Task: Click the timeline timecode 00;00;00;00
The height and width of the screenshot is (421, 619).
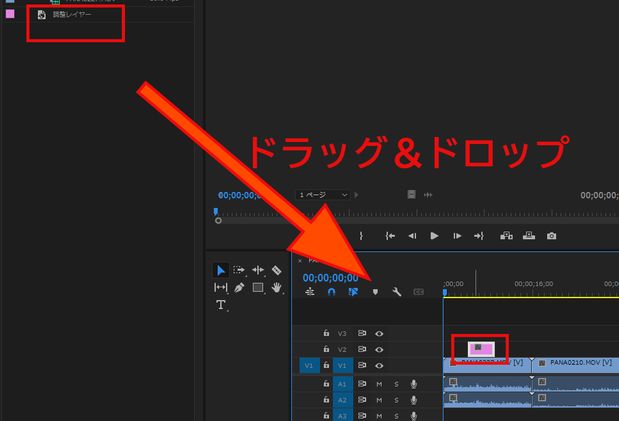Action: point(330,278)
